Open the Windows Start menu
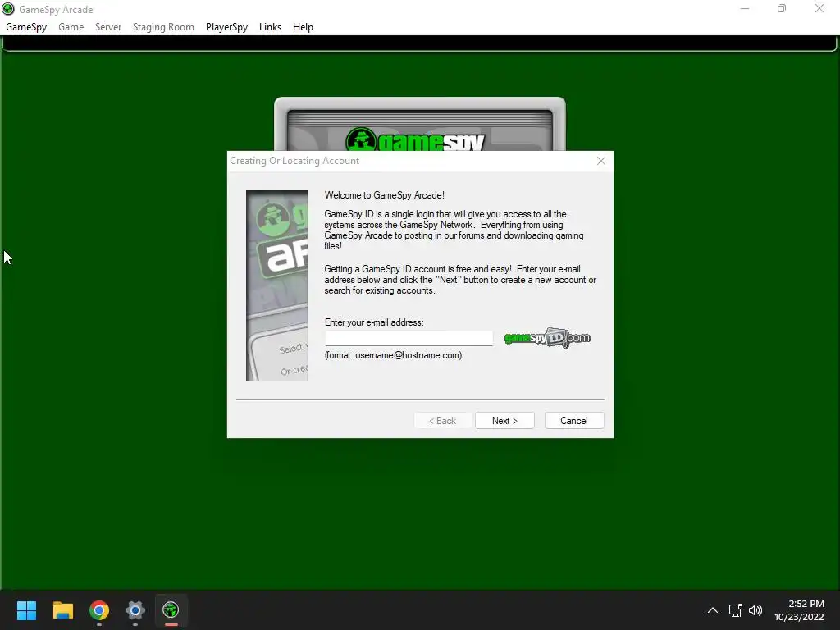Image resolution: width=840 pixels, height=630 pixels. (x=27, y=610)
